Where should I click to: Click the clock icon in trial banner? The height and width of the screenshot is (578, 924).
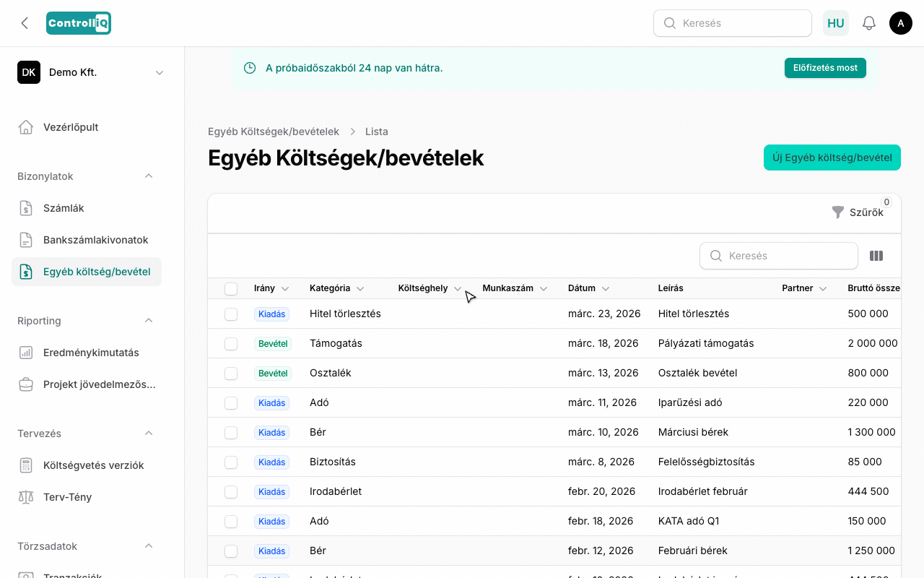pos(250,68)
